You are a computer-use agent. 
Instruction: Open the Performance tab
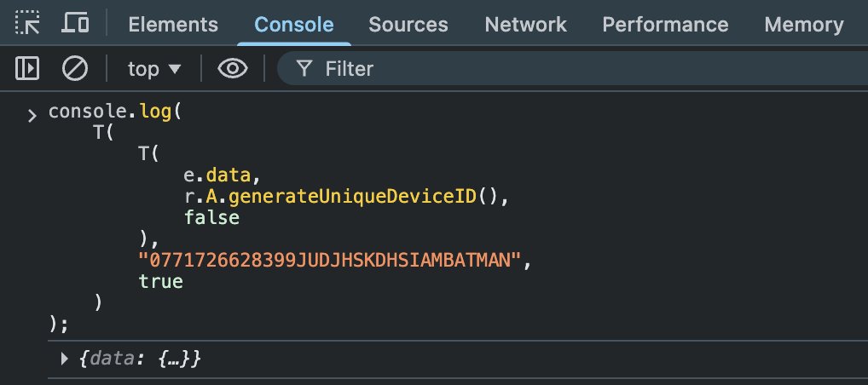click(x=665, y=25)
